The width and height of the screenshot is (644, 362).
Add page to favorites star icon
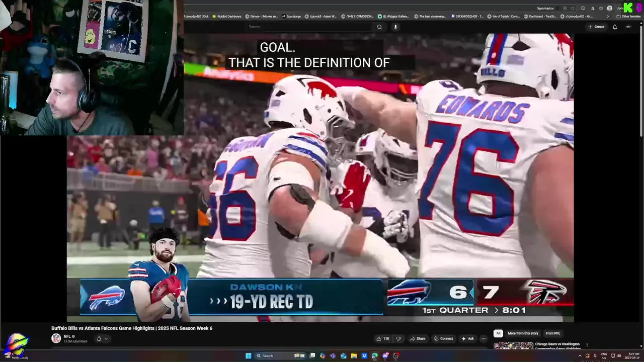(573, 8)
